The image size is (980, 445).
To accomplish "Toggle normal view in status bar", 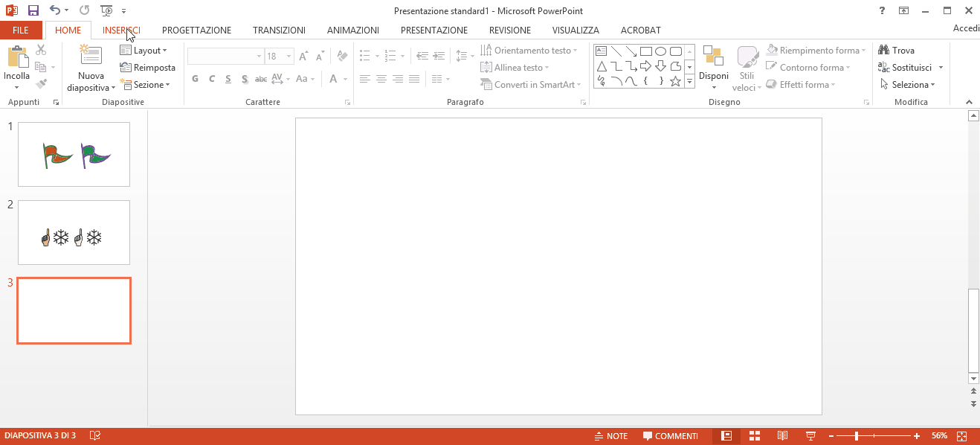I will point(726,436).
